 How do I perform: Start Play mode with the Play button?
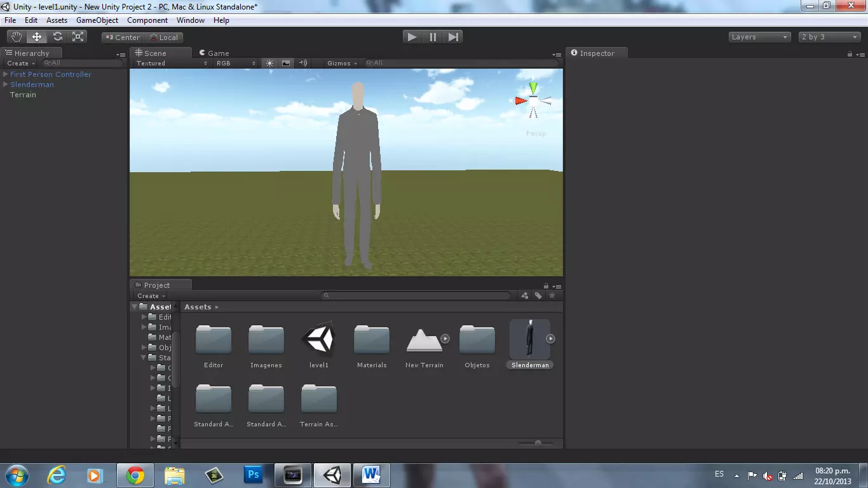[412, 37]
